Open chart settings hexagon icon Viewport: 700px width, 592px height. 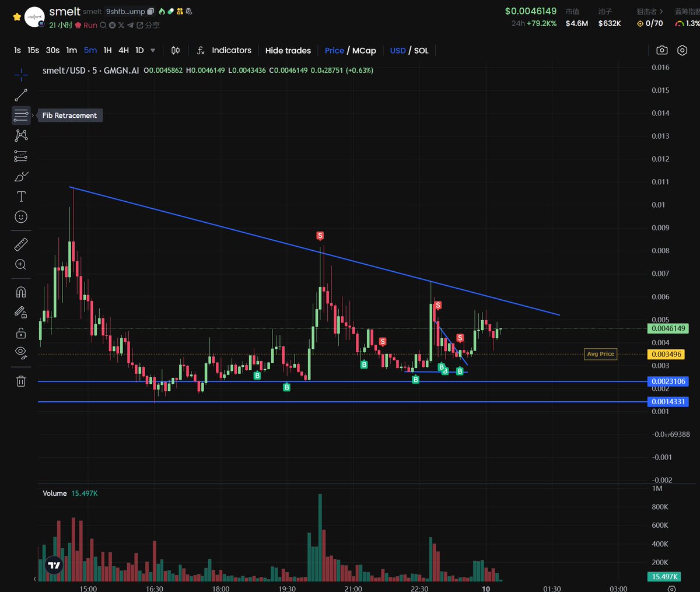click(682, 51)
